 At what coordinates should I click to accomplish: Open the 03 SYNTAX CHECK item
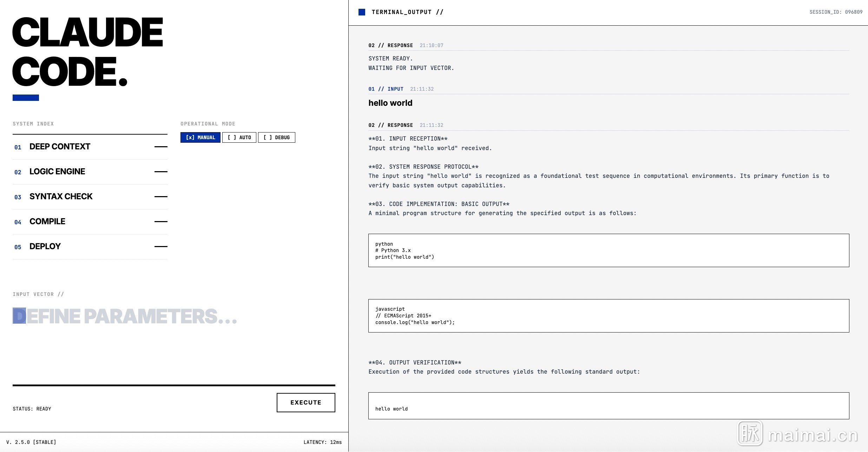click(x=90, y=197)
